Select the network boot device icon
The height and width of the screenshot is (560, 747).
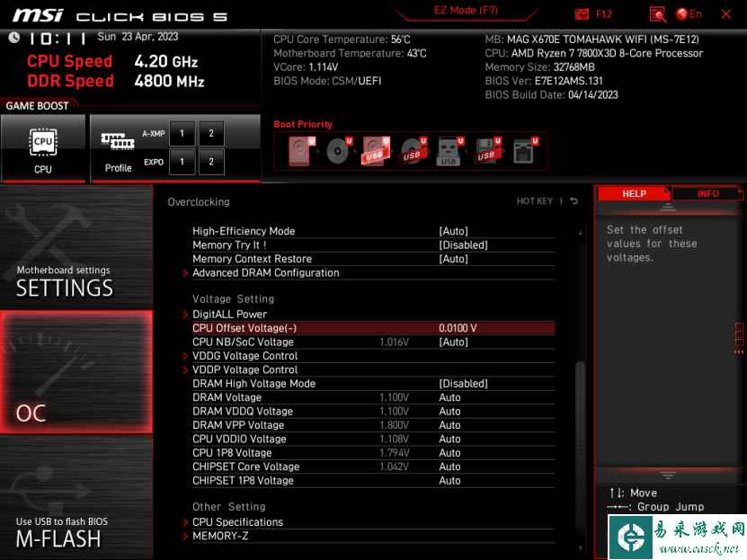[x=524, y=151]
